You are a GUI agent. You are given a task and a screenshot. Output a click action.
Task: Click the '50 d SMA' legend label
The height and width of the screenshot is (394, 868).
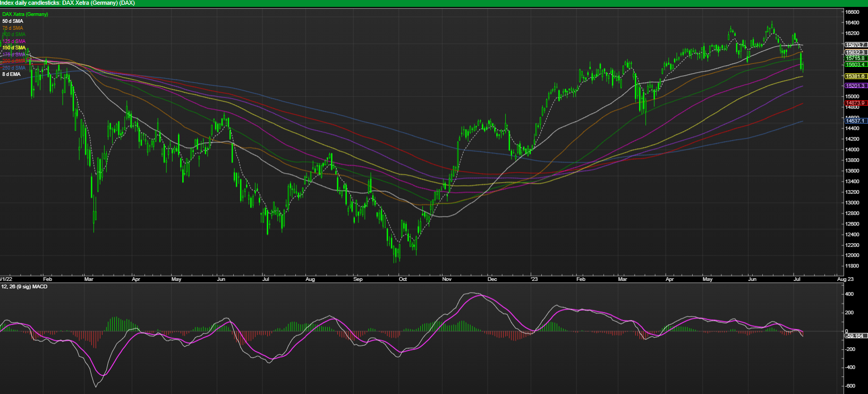(13, 21)
